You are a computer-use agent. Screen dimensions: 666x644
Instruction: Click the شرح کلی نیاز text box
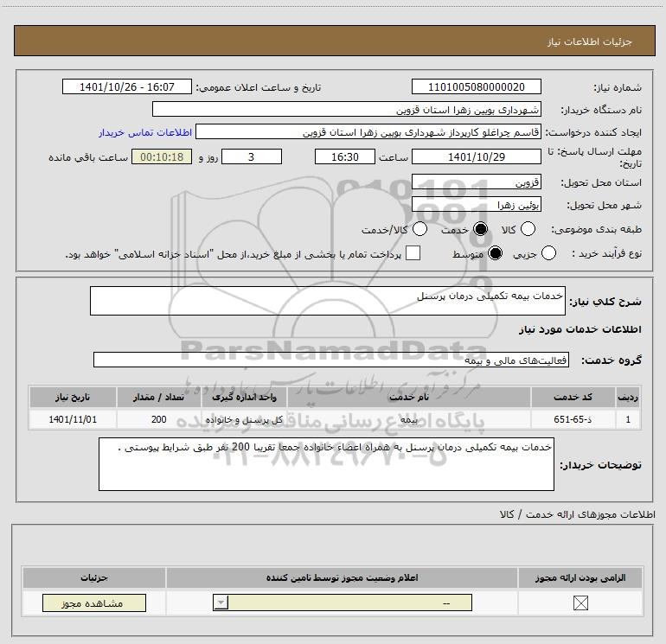pos(328,301)
